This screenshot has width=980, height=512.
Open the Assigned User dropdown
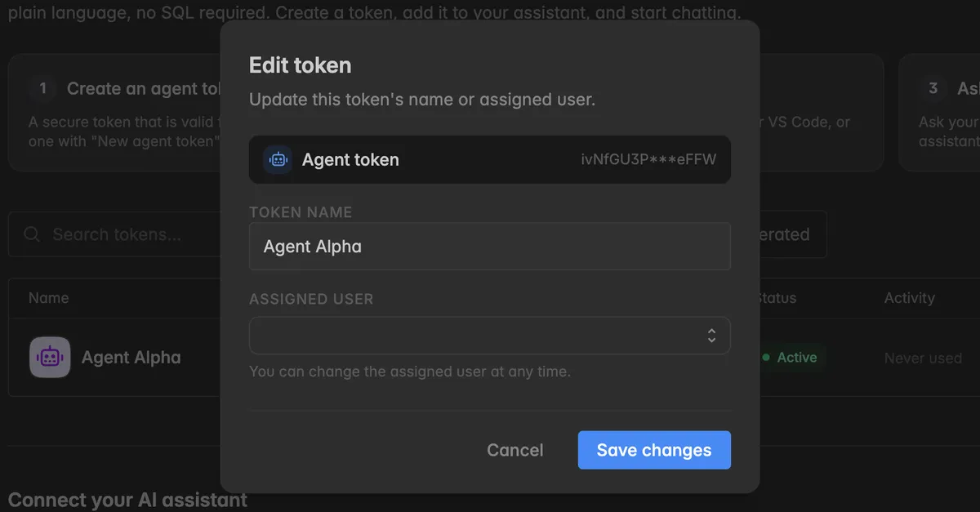(x=489, y=336)
